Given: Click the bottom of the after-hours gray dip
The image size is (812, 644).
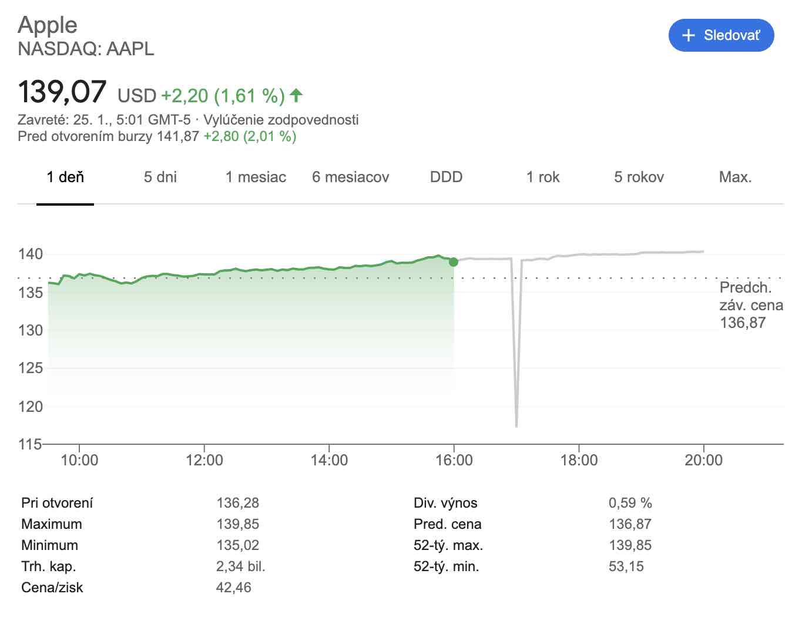Looking at the screenshot, I should [516, 425].
